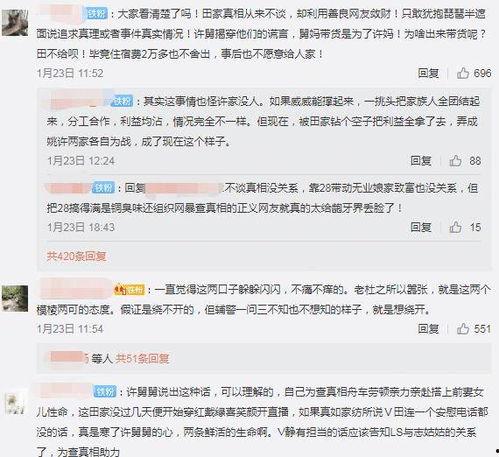Reply to the 11:52 comment
Screen dimensions: 499x457
point(428,73)
